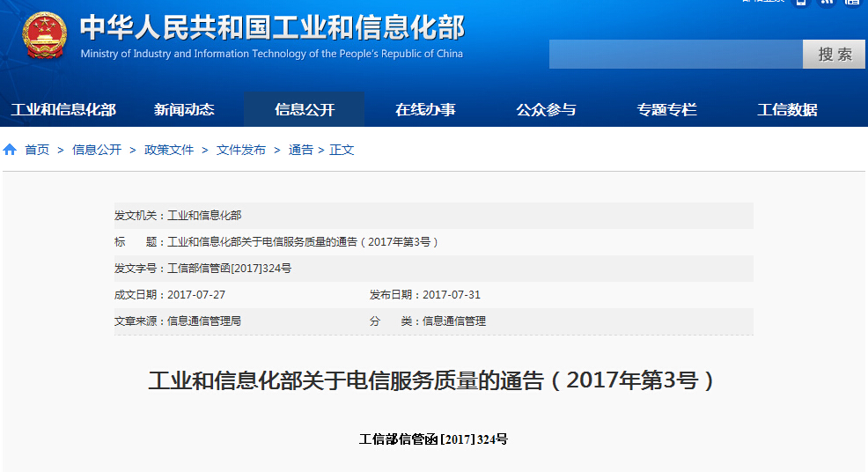The height and width of the screenshot is (472, 868).
Task: Open the 工业和信息化部 navigation menu
Action: (x=63, y=110)
